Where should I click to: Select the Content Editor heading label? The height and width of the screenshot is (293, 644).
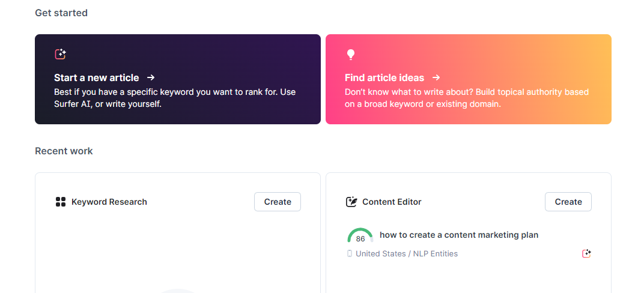pos(392,202)
